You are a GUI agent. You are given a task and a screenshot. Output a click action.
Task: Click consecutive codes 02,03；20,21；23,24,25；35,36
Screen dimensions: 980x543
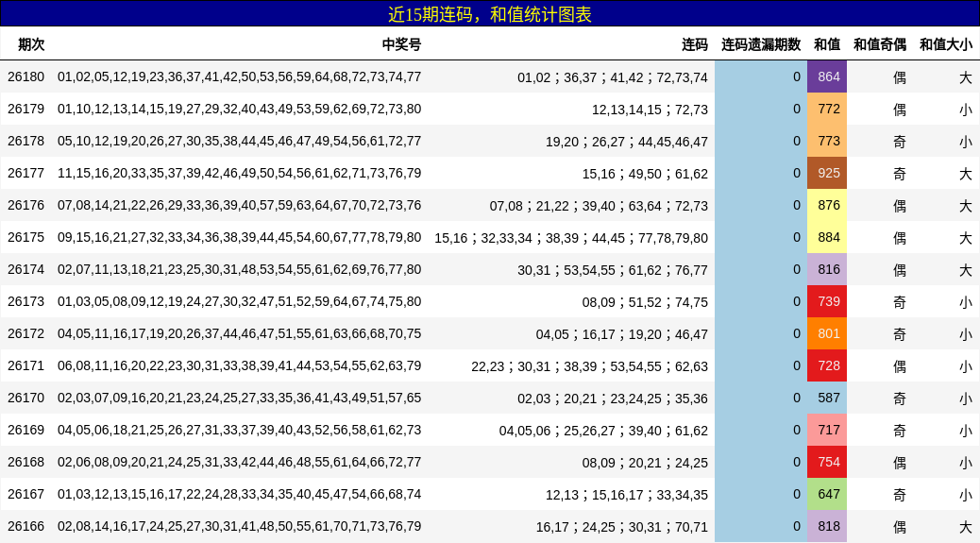[x=613, y=398]
